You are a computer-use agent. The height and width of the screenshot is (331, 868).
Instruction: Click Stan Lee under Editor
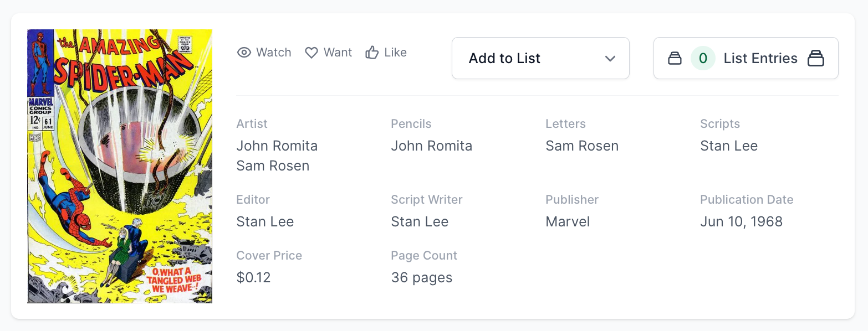point(265,222)
